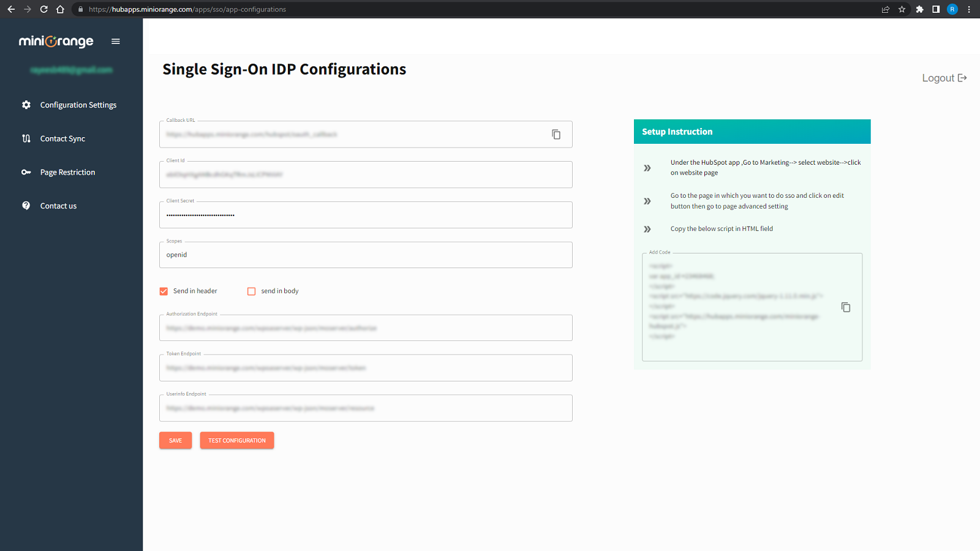Enable the send in body checkbox

(x=251, y=291)
